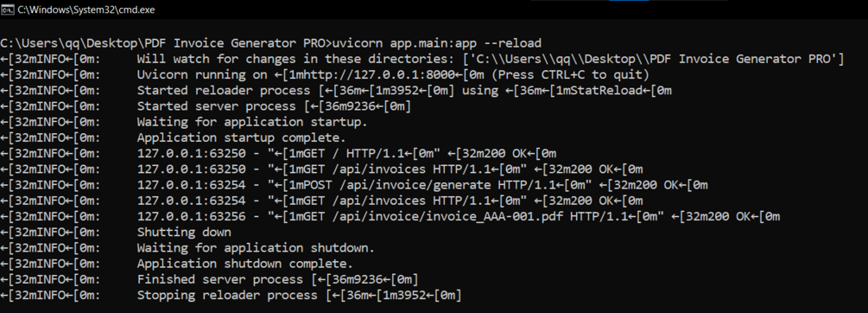Screen dimensions: 868x313
Task: Click the 'Finished server process' line
Action: tap(209, 279)
